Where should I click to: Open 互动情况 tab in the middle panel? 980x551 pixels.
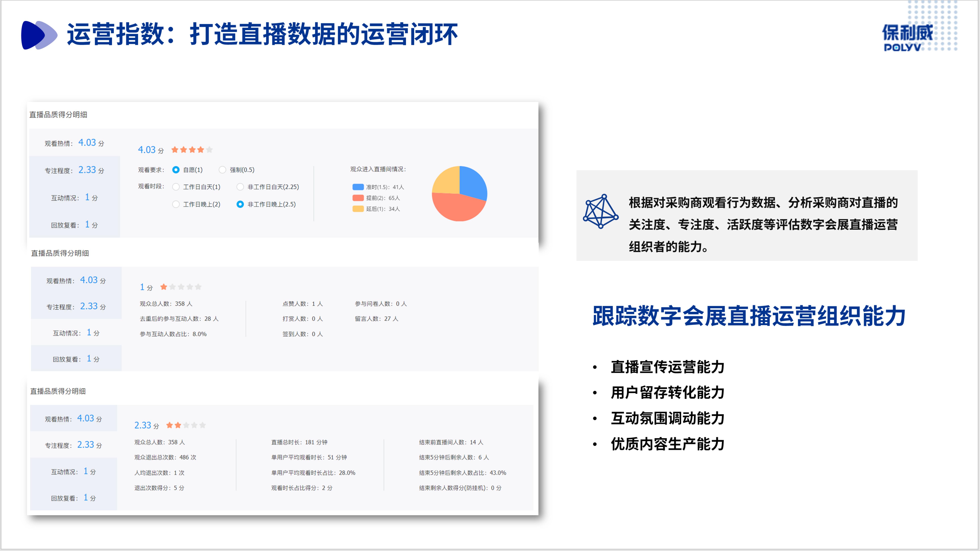76,332
